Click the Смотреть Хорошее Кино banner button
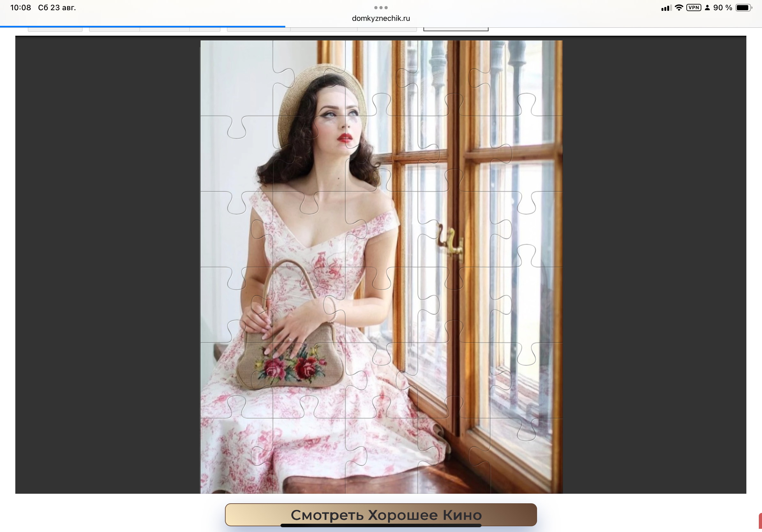This screenshot has width=762, height=532. click(381, 515)
